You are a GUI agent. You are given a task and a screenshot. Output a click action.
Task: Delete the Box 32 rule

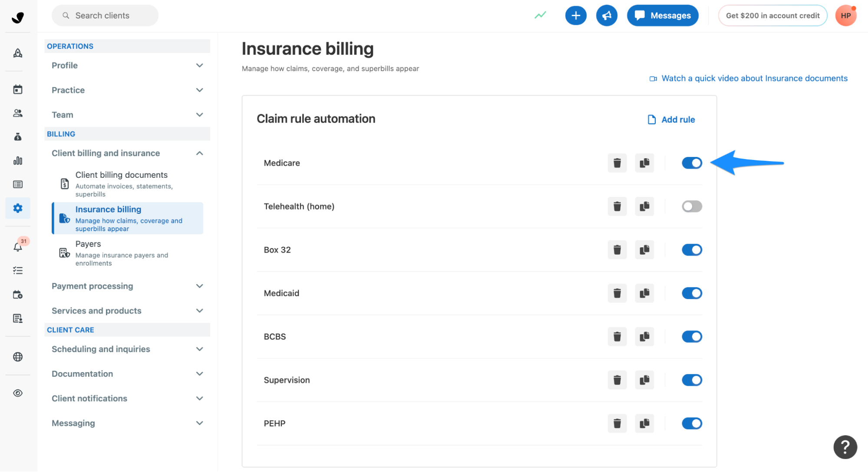[617, 250]
